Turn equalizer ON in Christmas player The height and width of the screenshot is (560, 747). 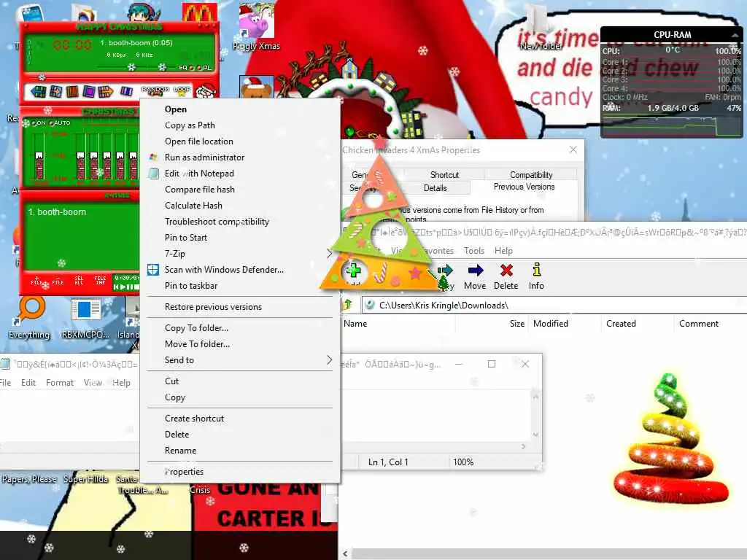pyautogui.click(x=39, y=122)
